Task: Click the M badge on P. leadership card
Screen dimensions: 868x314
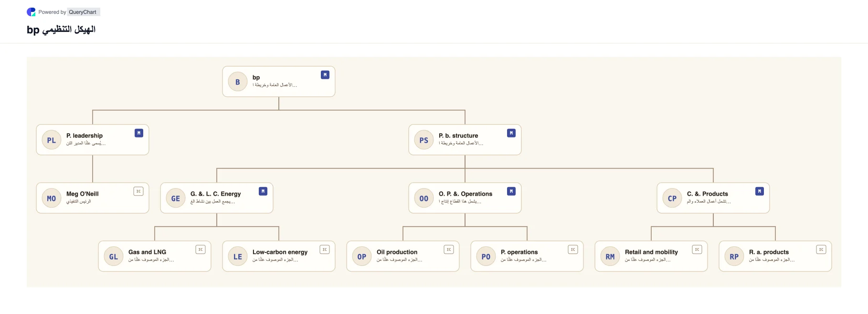Action: pos(139,133)
